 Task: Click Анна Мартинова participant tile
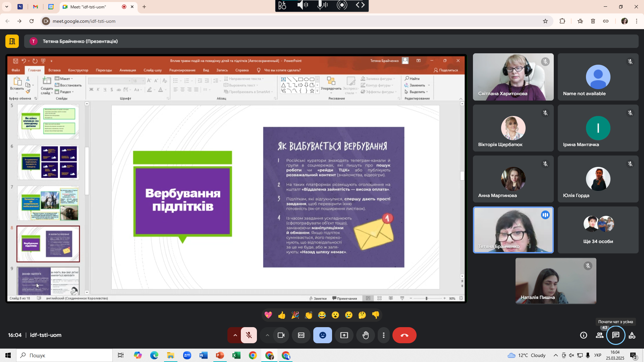tap(513, 179)
